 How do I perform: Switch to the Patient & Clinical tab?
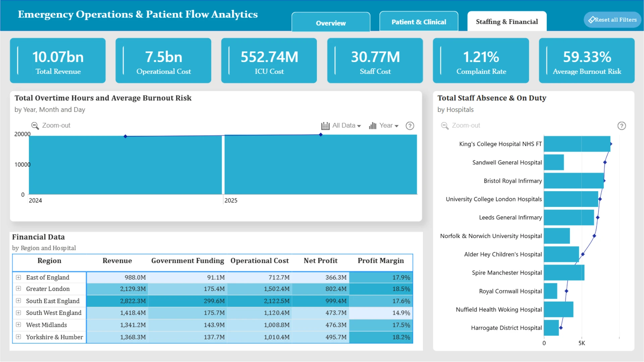pyautogui.click(x=419, y=22)
